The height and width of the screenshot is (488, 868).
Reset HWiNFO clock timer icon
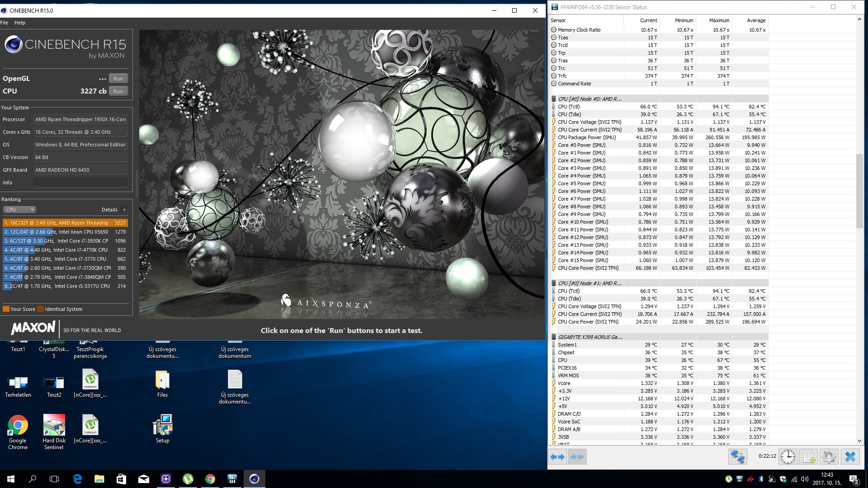(788, 457)
